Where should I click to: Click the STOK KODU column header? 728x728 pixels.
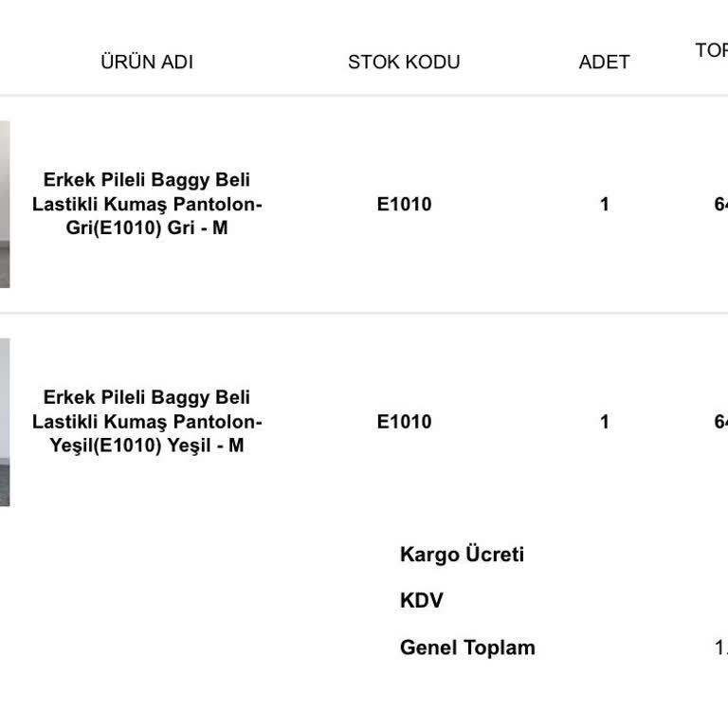(x=404, y=63)
